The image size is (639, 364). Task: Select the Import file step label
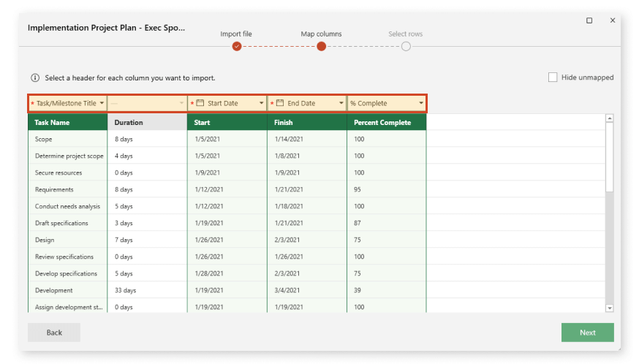(x=236, y=34)
